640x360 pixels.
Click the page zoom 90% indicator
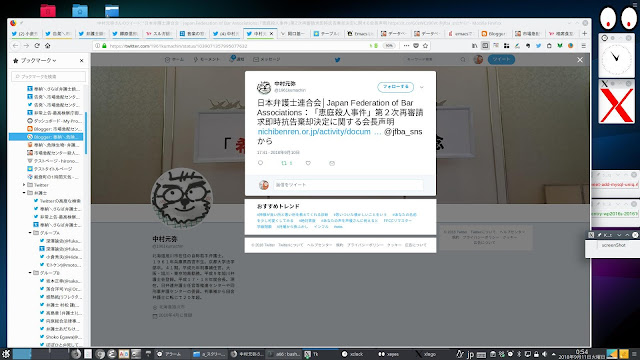click(x=389, y=46)
